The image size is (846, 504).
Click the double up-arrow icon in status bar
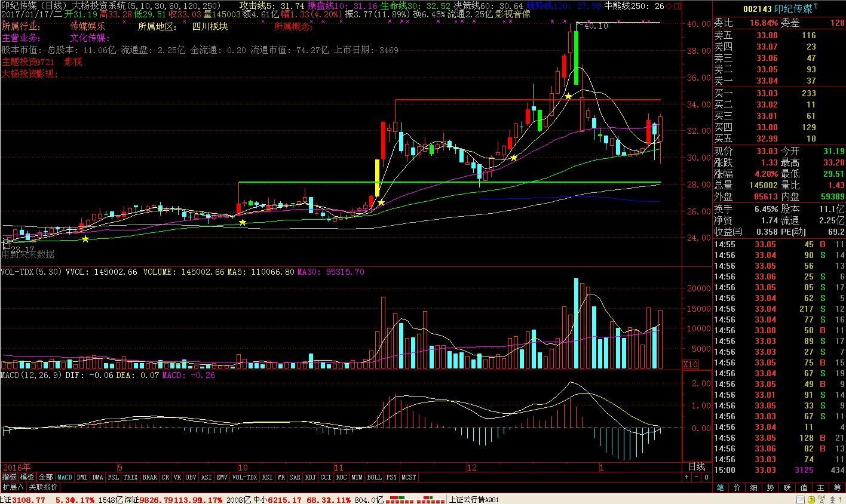tap(833, 499)
